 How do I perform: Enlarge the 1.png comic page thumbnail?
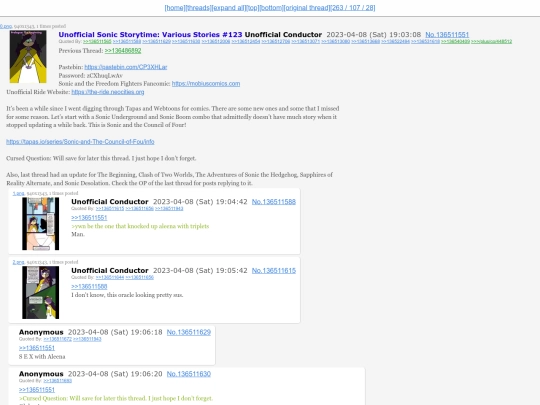41,224
